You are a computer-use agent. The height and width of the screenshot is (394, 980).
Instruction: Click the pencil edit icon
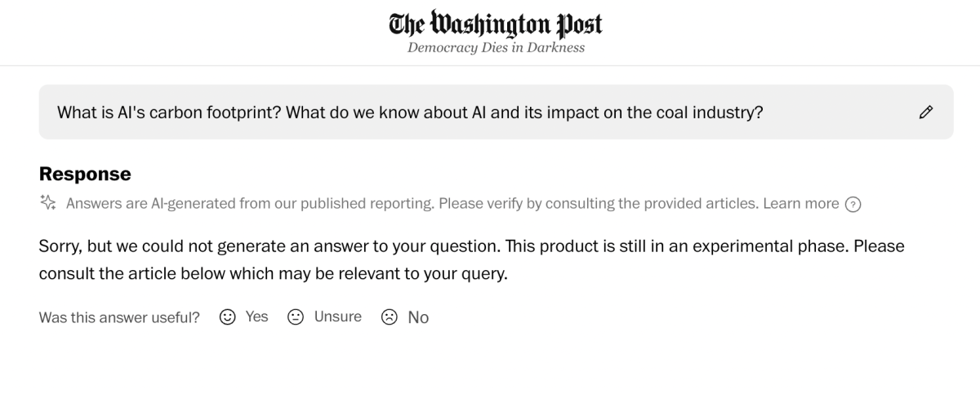click(925, 113)
